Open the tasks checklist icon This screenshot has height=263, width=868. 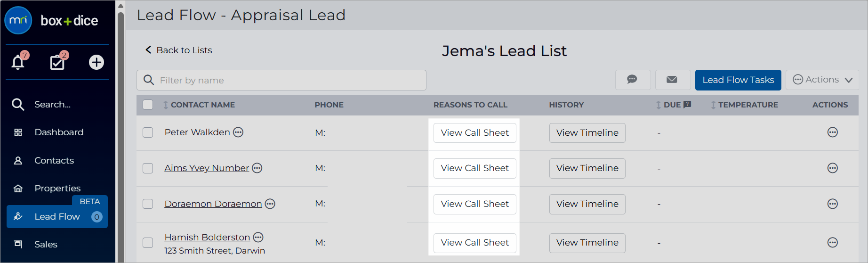tap(57, 62)
